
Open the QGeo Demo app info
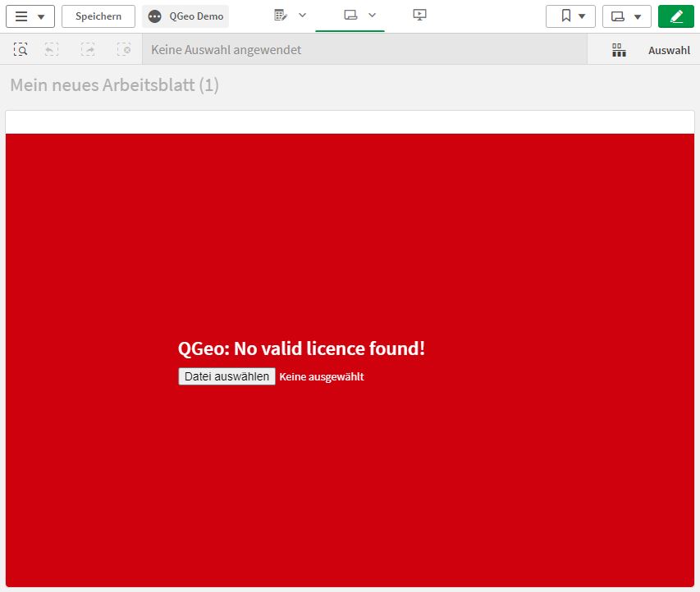[185, 16]
